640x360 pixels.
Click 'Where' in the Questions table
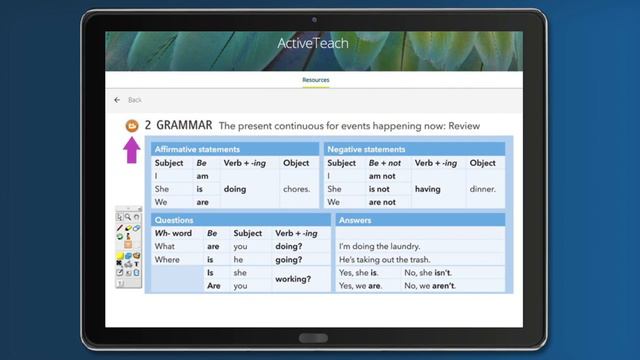(167, 259)
